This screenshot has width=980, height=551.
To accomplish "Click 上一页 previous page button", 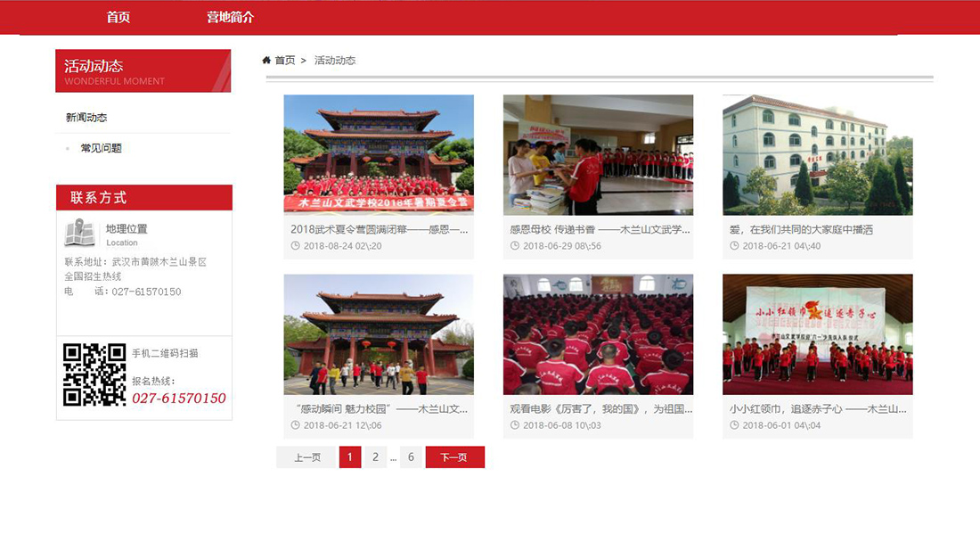I will 306,457.
